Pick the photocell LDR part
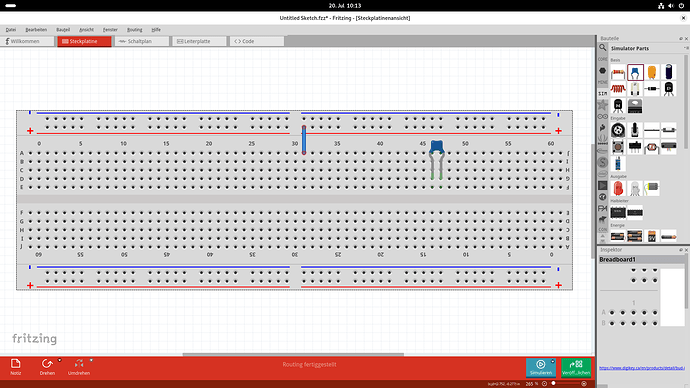Image resolution: width=690 pixels, height=388 pixels. tap(652, 147)
